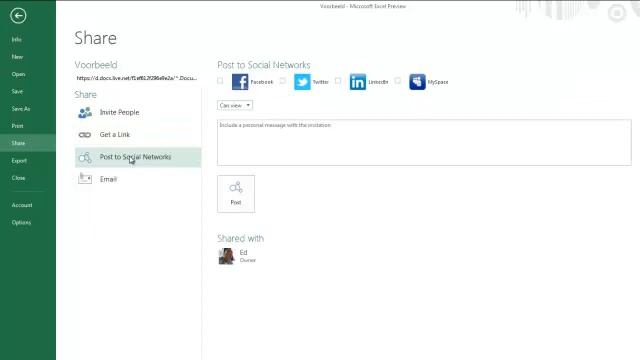Check the Twitter checkbox
The width and height of the screenshot is (640, 360).
[283, 81]
